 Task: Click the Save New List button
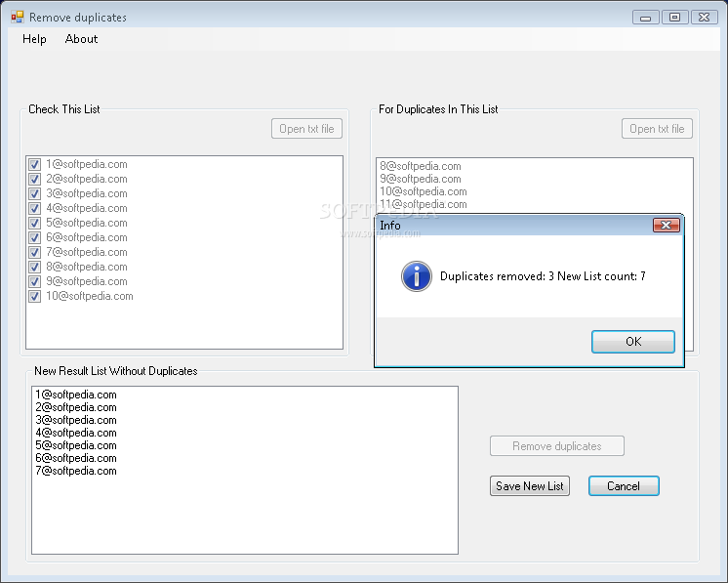[x=529, y=486]
